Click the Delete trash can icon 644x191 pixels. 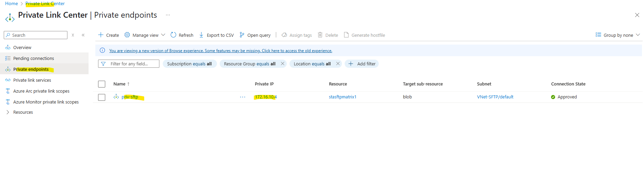coord(320,35)
